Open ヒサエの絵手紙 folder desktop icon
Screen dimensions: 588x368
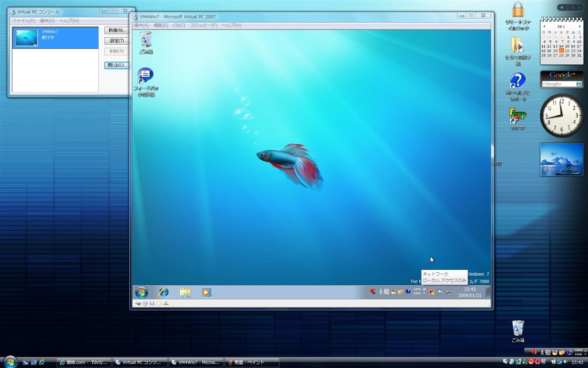coord(518,51)
